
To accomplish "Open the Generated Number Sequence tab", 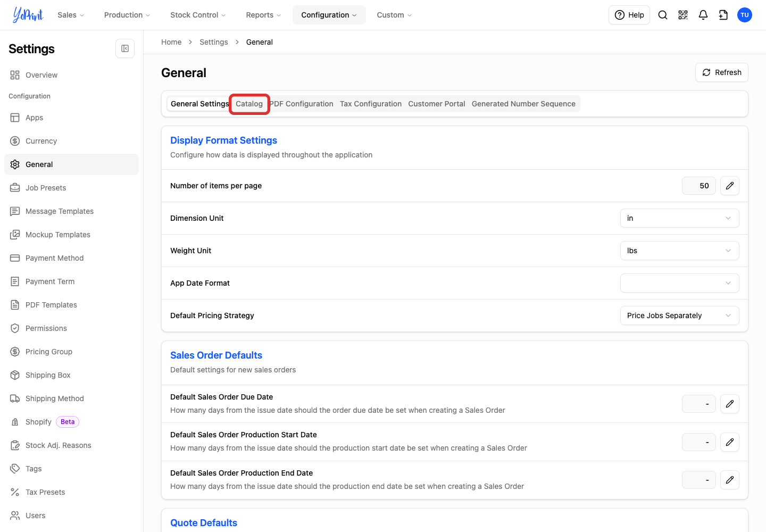I will (523, 104).
